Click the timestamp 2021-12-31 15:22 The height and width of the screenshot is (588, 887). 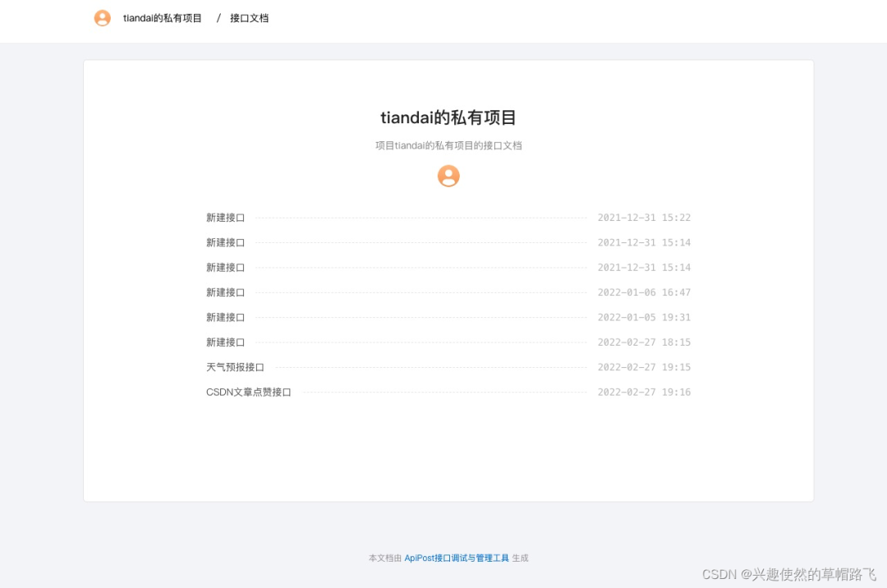(644, 217)
